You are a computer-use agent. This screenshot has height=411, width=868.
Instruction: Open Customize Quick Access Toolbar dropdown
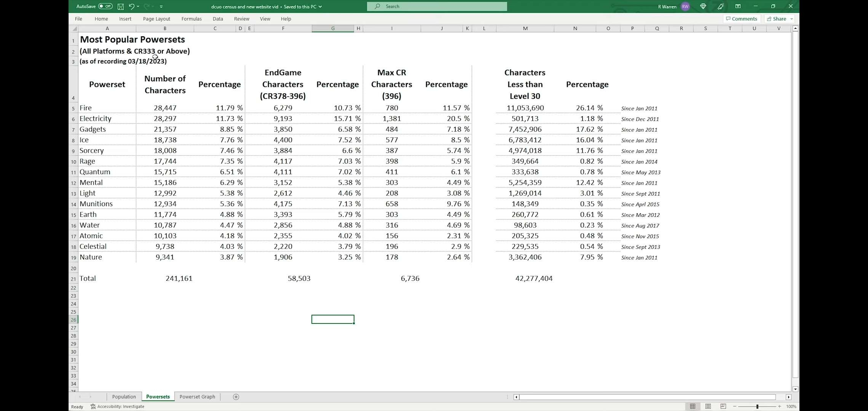pyautogui.click(x=161, y=6)
